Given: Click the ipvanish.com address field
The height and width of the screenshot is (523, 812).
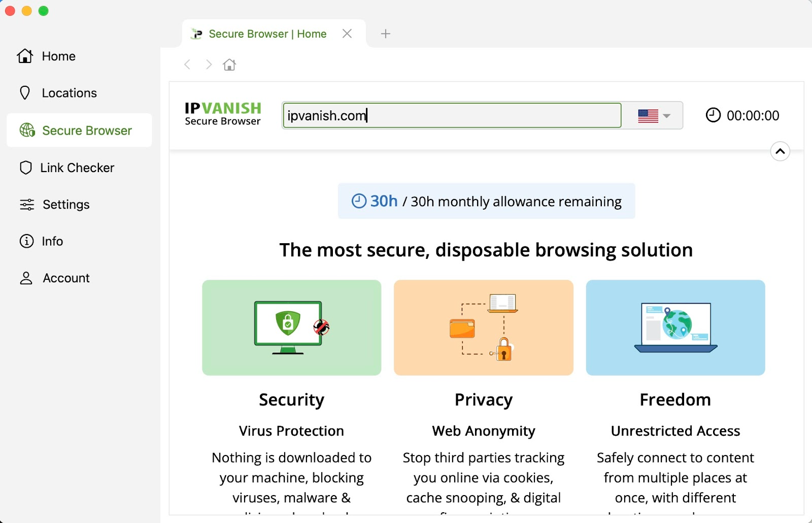Looking at the screenshot, I should pyautogui.click(x=452, y=116).
